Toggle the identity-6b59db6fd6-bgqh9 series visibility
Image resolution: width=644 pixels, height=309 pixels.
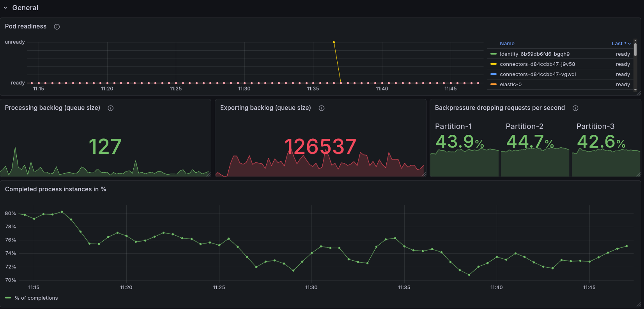(x=534, y=54)
